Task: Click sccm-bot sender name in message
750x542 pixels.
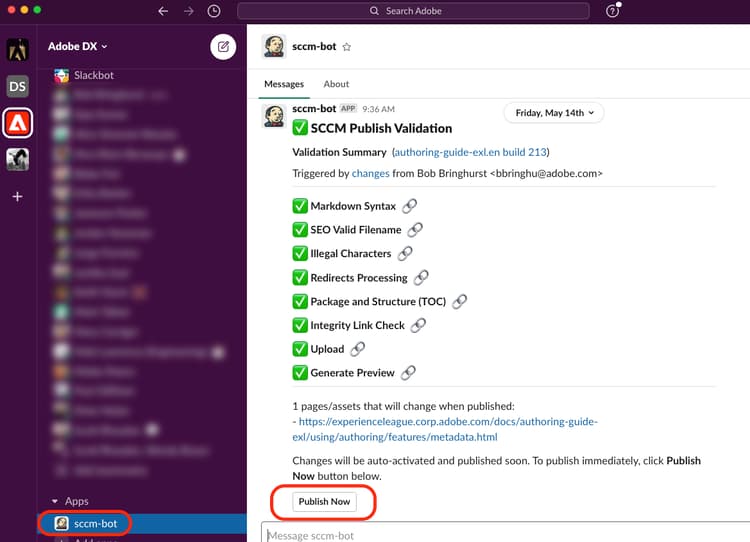Action: coord(314,109)
